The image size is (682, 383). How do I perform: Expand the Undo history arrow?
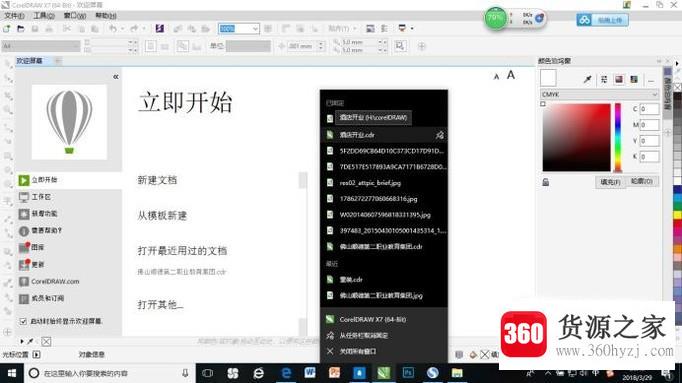(x=122, y=29)
